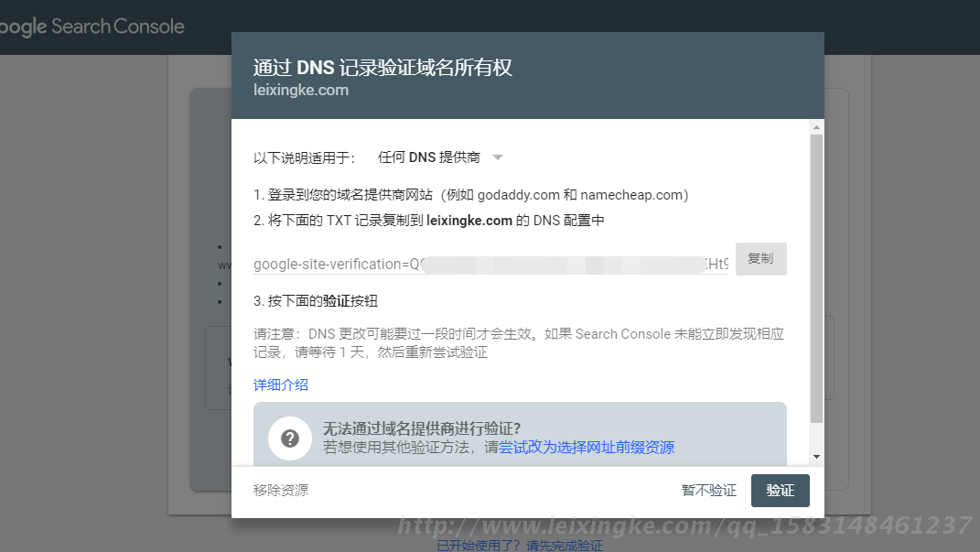Open the 详细介绍 learn more link
This screenshot has height=552, width=980.
[281, 385]
